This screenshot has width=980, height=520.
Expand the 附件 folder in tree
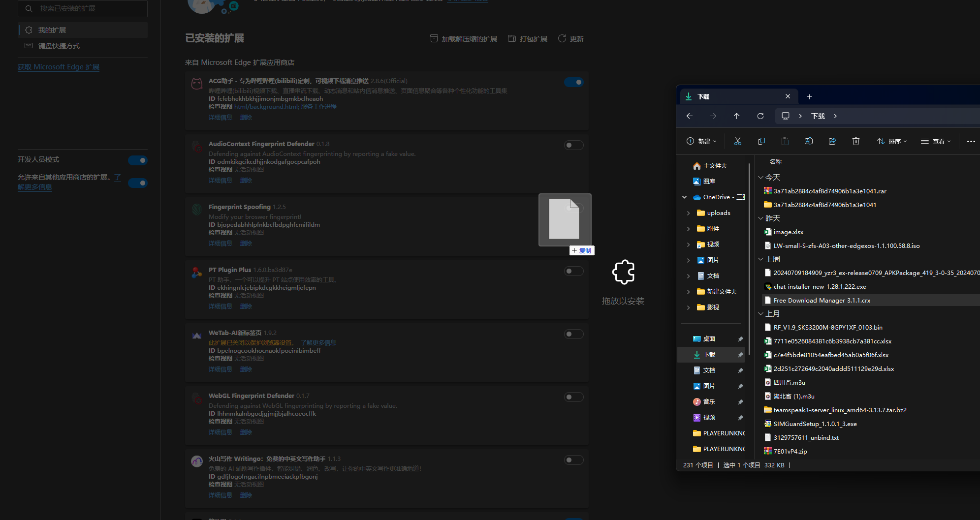pyautogui.click(x=688, y=229)
